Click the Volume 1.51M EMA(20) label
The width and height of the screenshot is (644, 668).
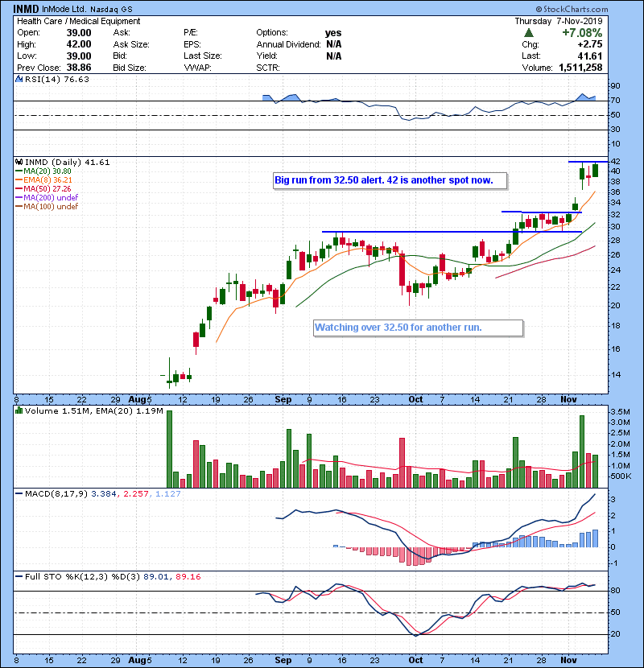tap(93, 411)
